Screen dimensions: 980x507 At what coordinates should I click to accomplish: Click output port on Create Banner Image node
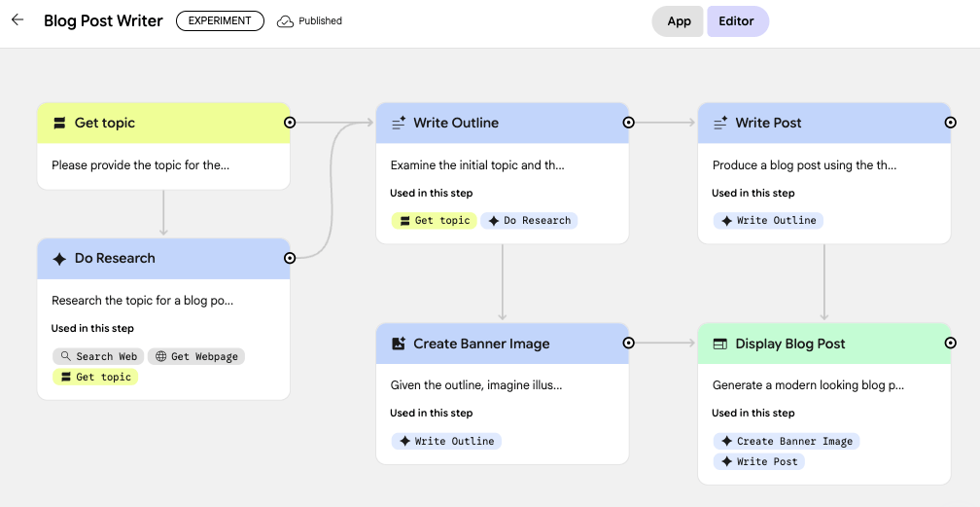click(629, 344)
